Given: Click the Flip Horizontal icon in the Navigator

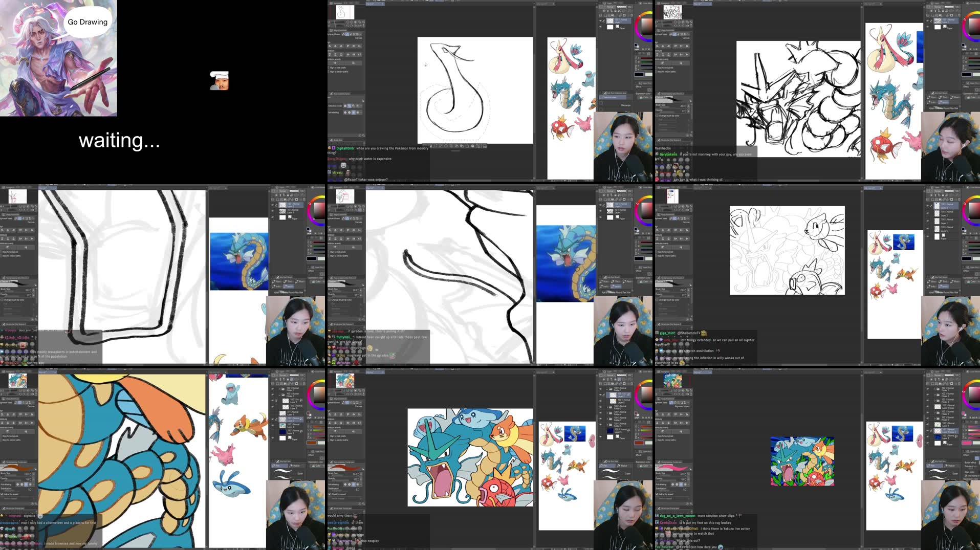Looking at the screenshot, I should [x=360, y=26].
